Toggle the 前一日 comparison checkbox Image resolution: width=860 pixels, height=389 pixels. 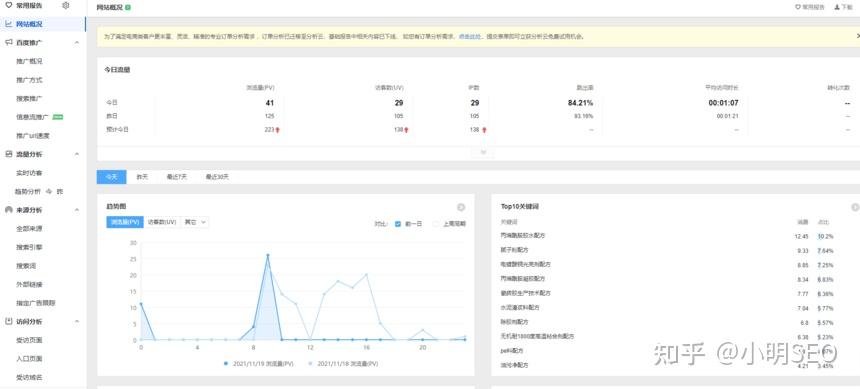click(x=398, y=224)
